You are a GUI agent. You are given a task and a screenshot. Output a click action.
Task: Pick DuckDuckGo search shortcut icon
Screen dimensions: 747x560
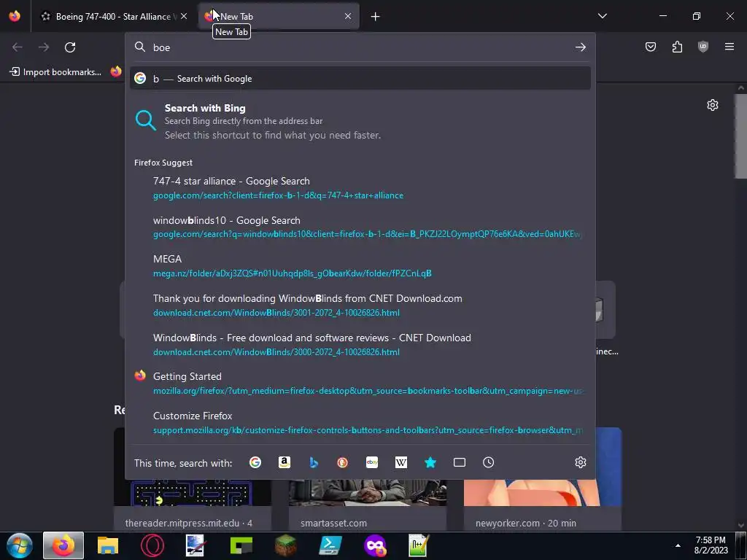click(x=343, y=462)
